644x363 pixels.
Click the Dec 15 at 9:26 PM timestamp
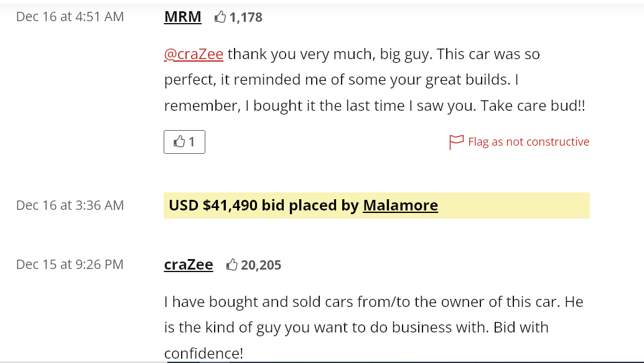click(70, 265)
